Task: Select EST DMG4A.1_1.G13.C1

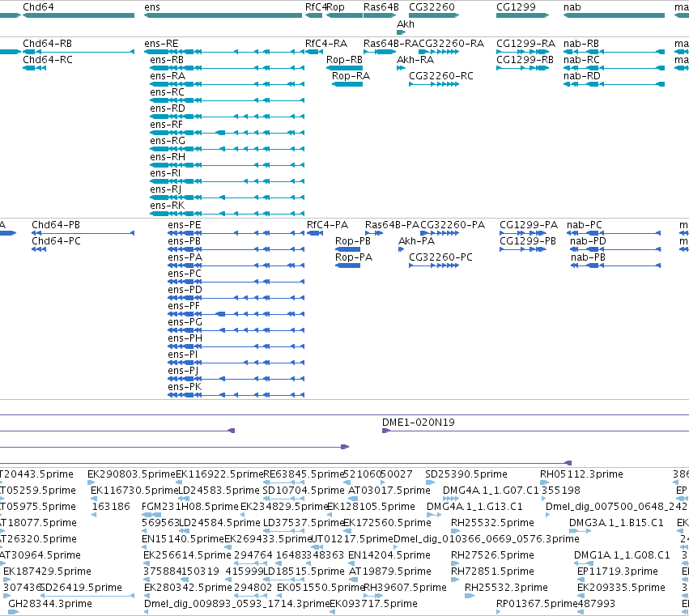Action: [x=474, y=507]
